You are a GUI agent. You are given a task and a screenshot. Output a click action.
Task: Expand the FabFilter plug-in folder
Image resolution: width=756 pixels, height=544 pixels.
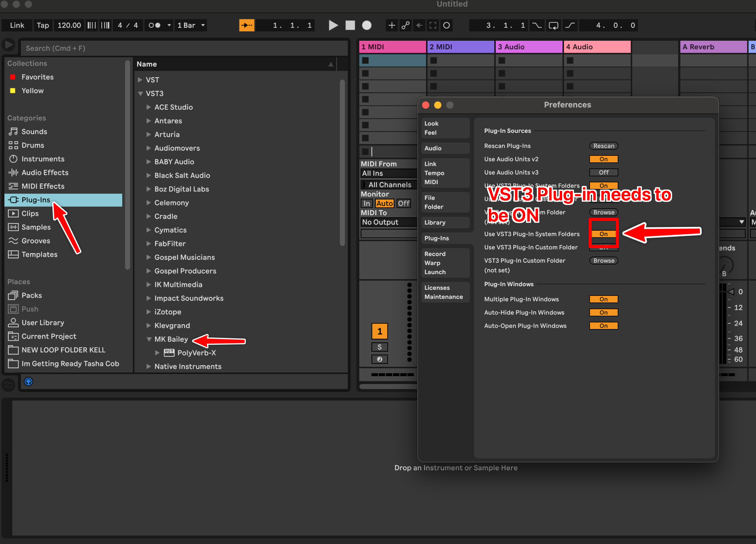point(149,244)
